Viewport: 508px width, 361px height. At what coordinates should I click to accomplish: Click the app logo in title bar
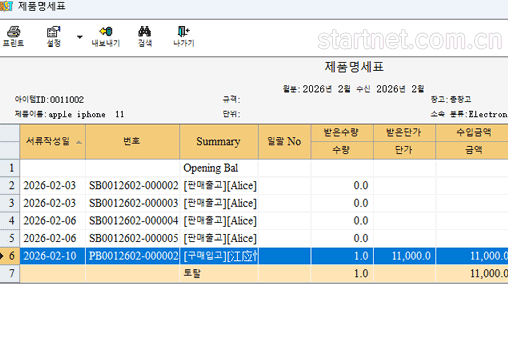click(6, 6)
